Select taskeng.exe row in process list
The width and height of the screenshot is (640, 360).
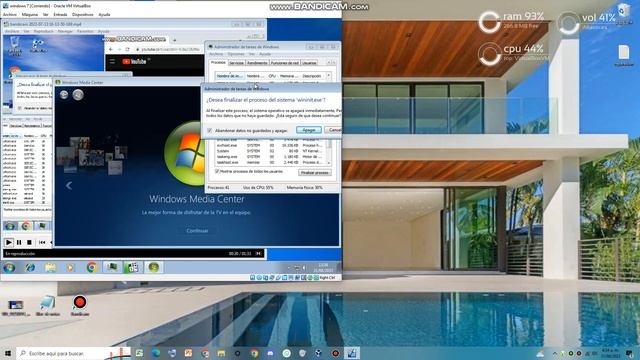[x=271, y=157]
